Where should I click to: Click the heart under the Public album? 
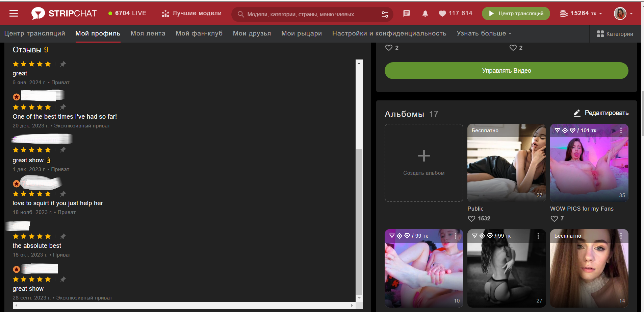(471, 219)
